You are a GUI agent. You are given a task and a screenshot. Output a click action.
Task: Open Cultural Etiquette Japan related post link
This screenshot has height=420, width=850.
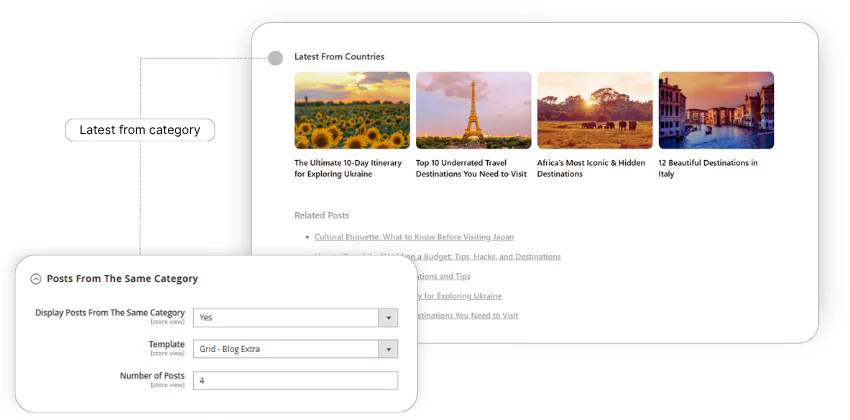(x=414, y=237)
